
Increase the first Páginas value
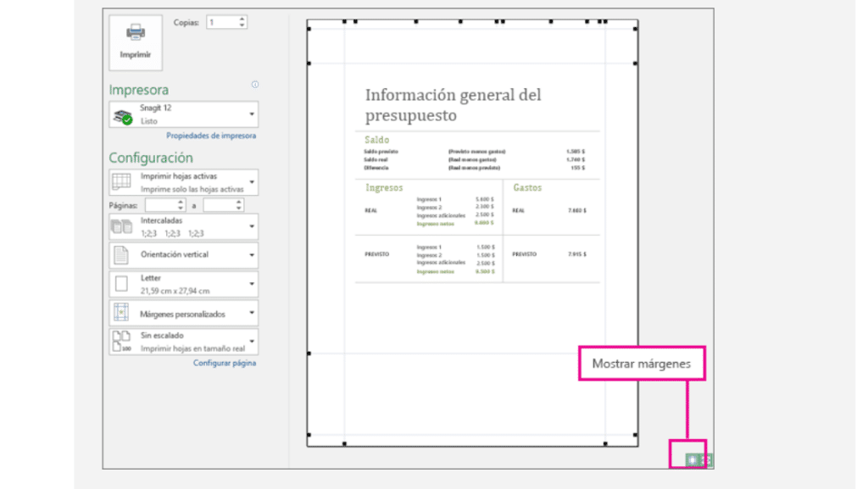tap(181, 202)
